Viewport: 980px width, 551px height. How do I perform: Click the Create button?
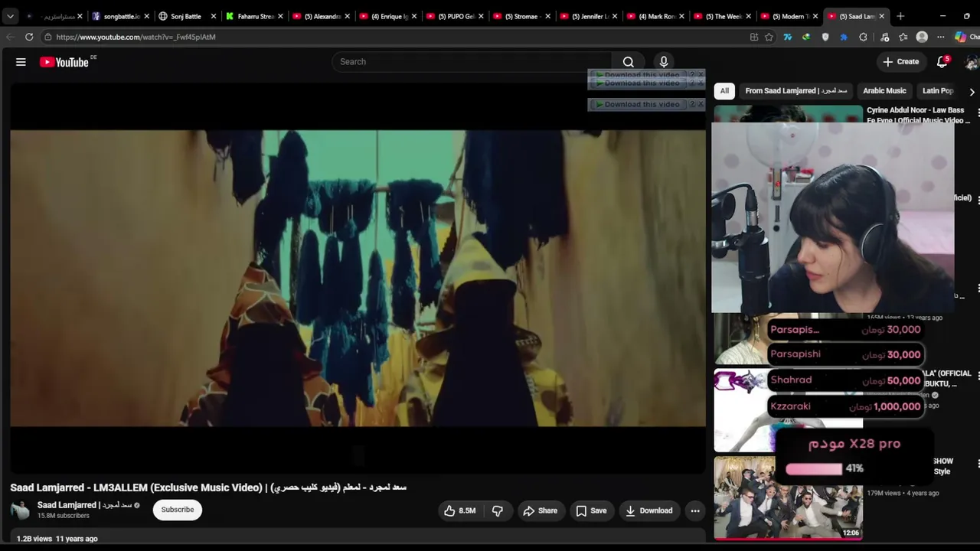(900, 62)
